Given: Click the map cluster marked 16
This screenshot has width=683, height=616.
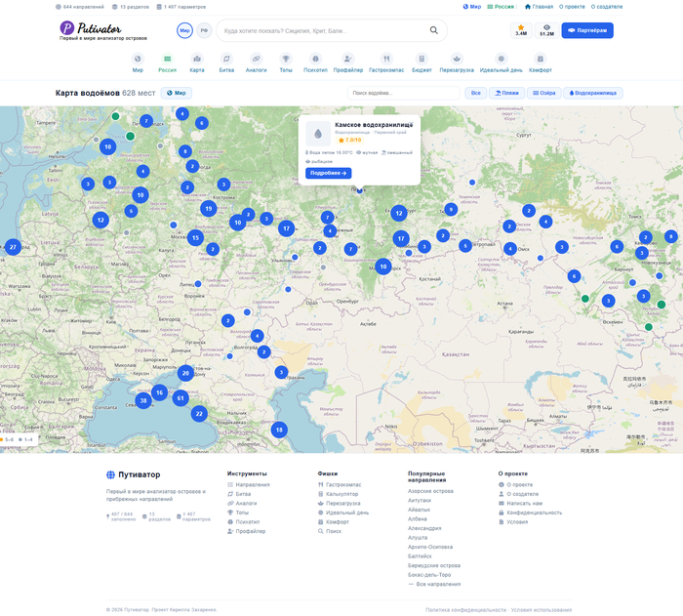Looking at the screenshot, I should click(x=159, y=392).
